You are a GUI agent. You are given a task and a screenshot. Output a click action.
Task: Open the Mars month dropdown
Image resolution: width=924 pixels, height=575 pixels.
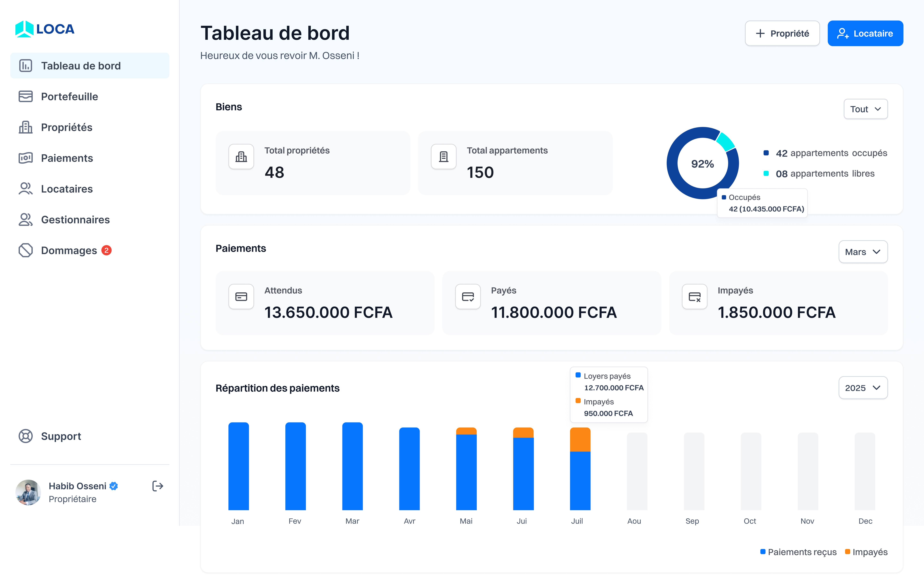pyautogui.click(x=863, y=252)
